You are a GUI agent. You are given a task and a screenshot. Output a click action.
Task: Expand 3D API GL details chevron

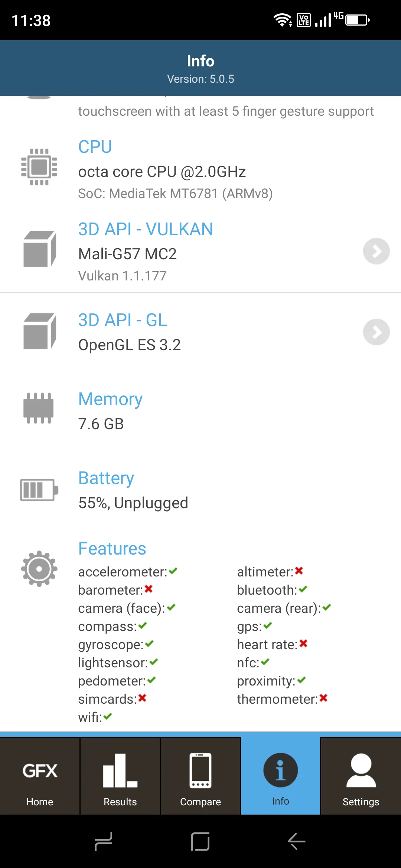pyautogui.click(x=376, y=332)
